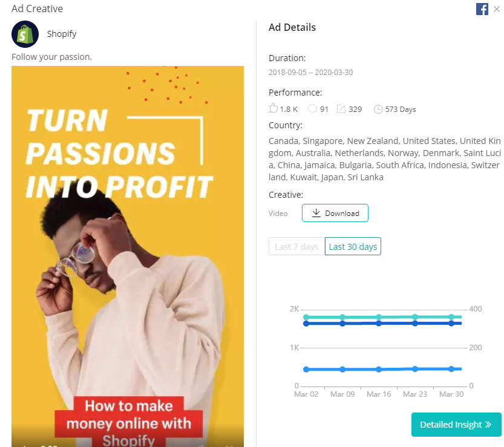Viewport: 504px width, 447px height.
Task: Click the share count icon
Action: (x=341, y=109)
